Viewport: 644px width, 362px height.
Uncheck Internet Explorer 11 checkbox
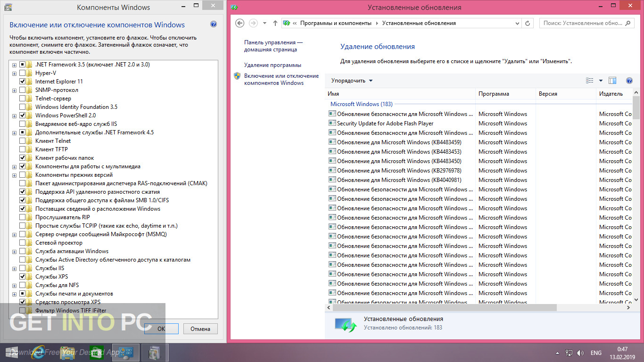[23, 82]
